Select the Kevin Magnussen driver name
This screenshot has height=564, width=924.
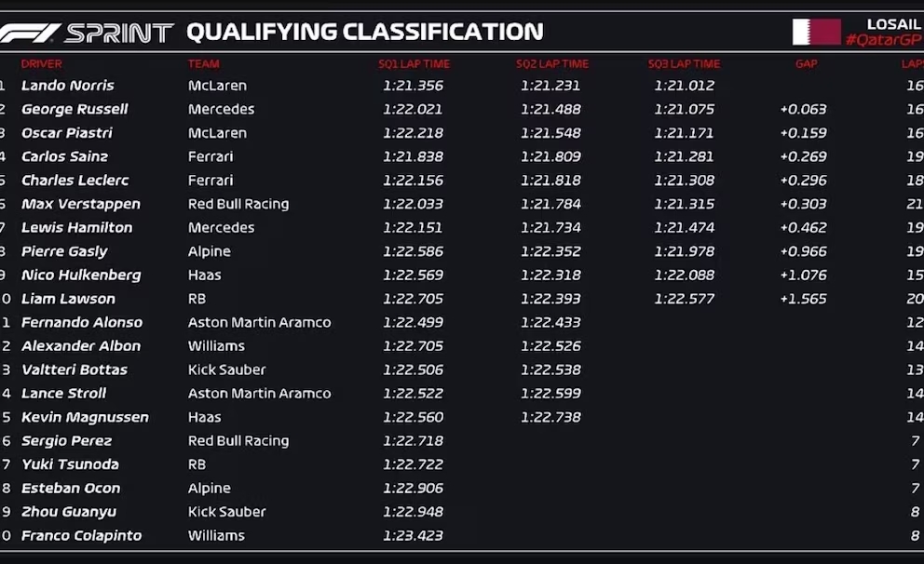tap(85, 417)
